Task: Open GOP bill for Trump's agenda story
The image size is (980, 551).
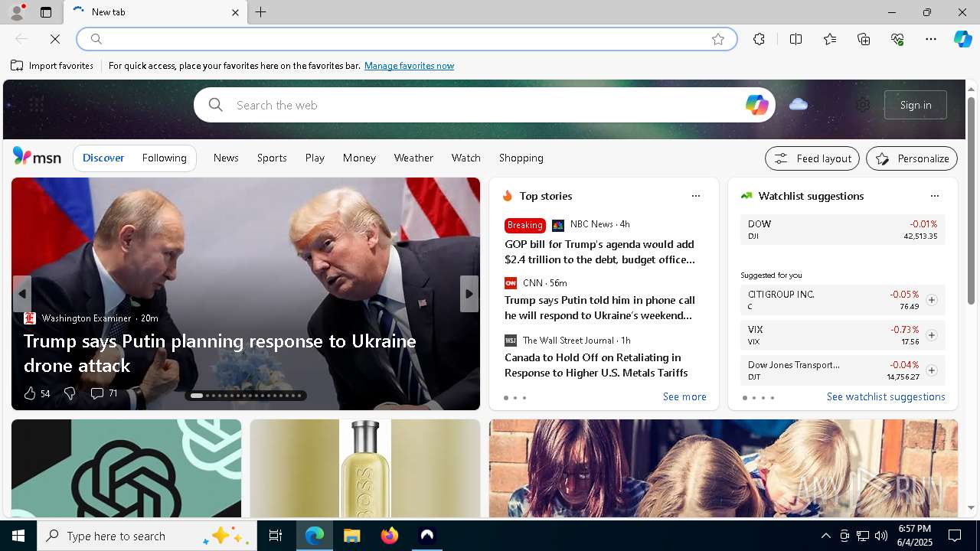Action: (600, 252)
